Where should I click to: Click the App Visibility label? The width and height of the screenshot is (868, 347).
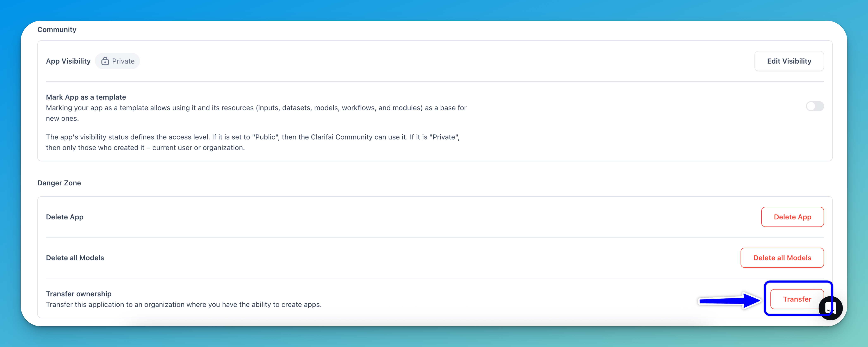coord(68,61)
